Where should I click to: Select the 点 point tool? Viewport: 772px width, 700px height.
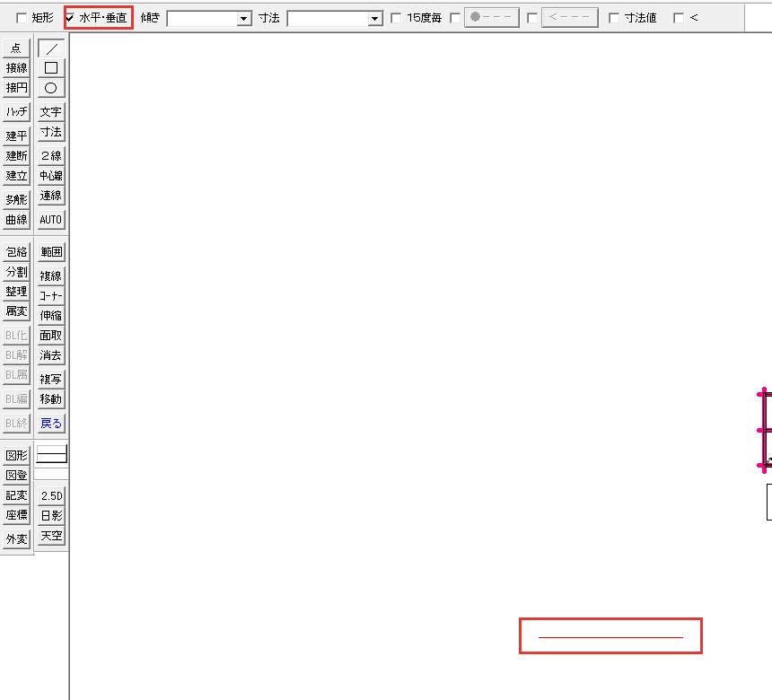pos(16,48)
